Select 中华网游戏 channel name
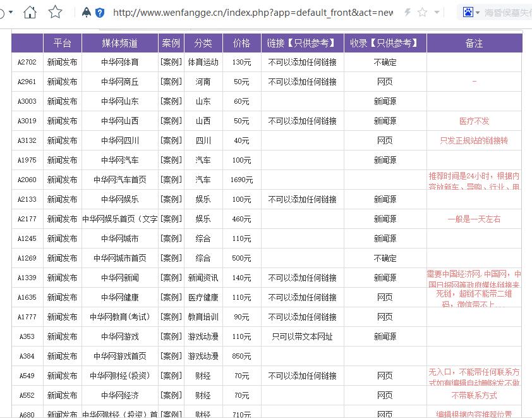The height and width of the screenshot is (418, 532). click(x=120, y=336)
